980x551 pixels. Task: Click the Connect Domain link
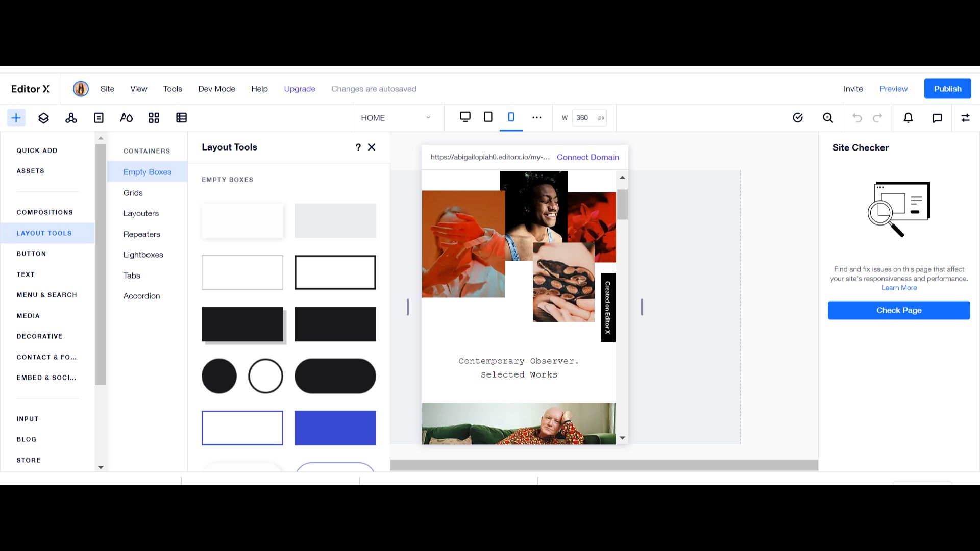(x=587, y=157)
